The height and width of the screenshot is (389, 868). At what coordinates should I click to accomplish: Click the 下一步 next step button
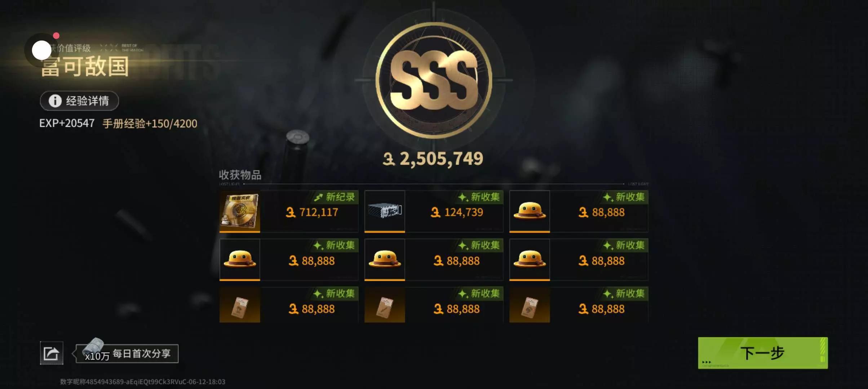[763, 353]
